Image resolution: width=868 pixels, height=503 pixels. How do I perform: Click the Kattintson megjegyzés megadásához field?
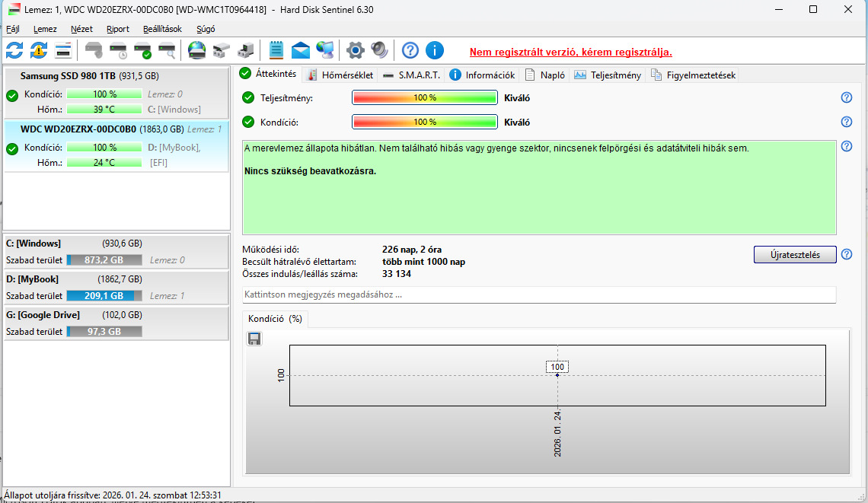point(539,294)
